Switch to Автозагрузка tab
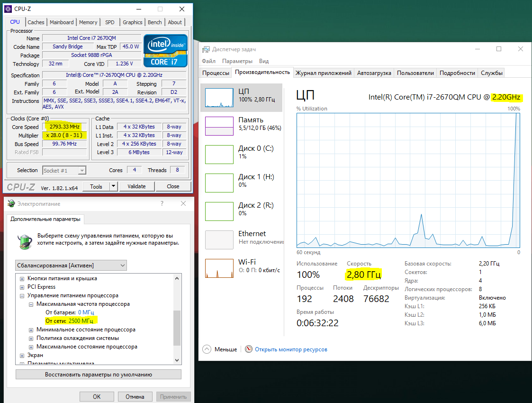 tap(374, 73)
